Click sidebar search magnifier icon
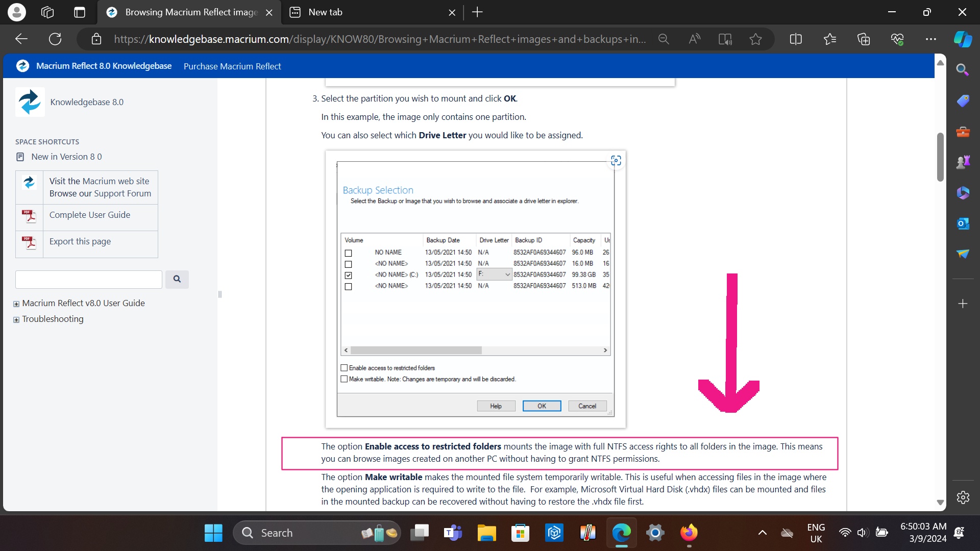This screenshot has width=980, height=551. click(963, 70)
